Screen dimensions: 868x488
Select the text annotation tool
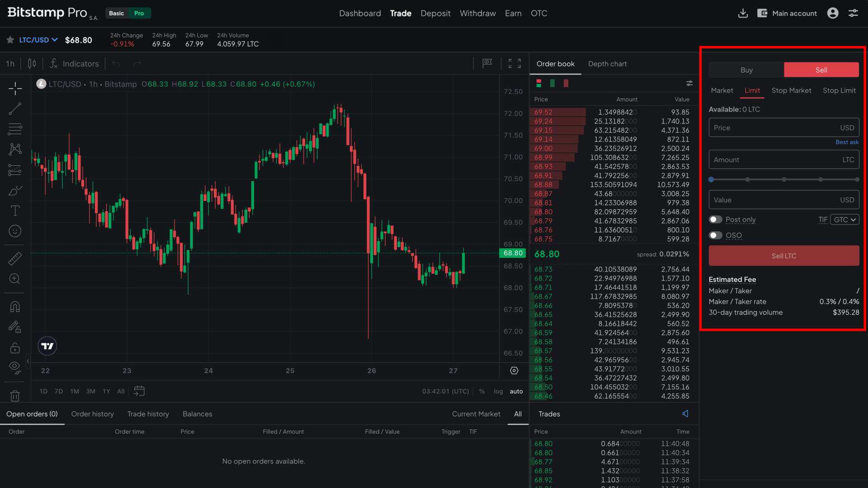[x=15, y=211]
